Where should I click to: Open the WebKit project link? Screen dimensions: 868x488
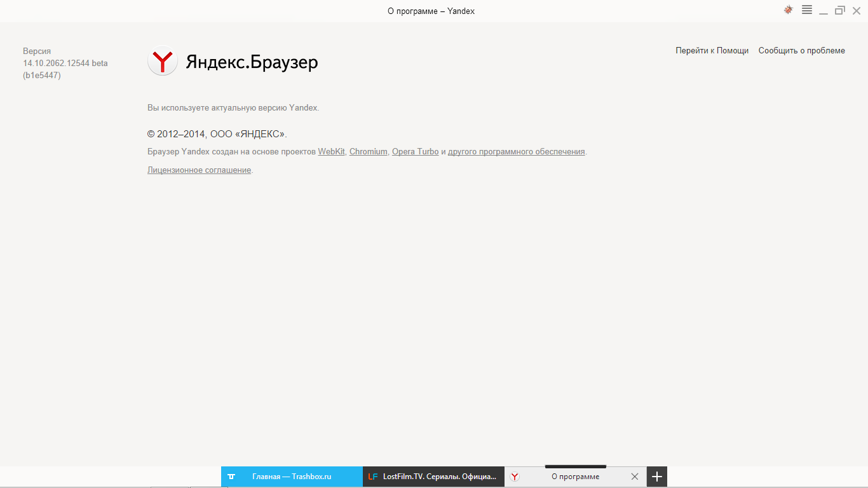click(332, 152)
